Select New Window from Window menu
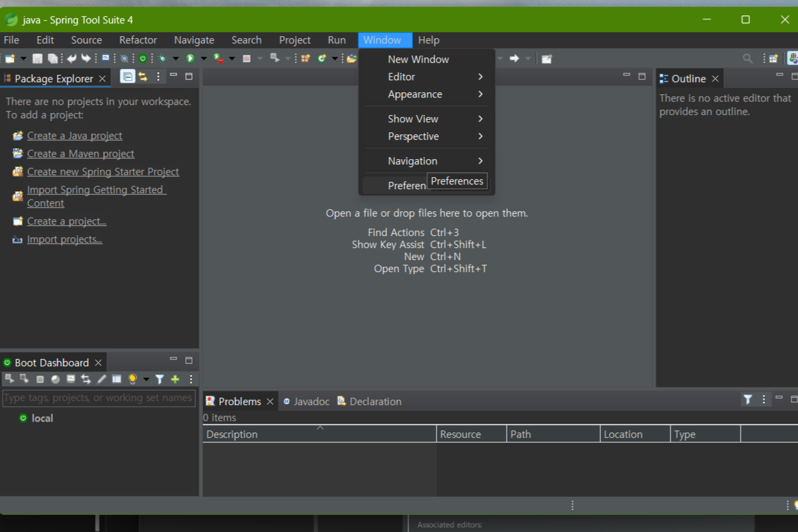This screenshot has width=798, height=532. pos(426,59)
